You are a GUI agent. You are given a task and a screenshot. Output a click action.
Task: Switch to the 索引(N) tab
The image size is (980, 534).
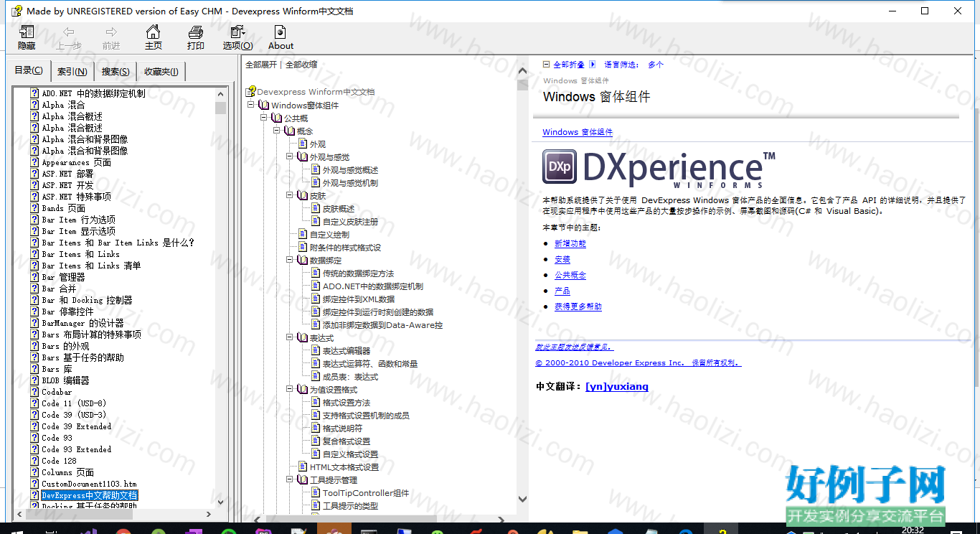pos(72,71)
